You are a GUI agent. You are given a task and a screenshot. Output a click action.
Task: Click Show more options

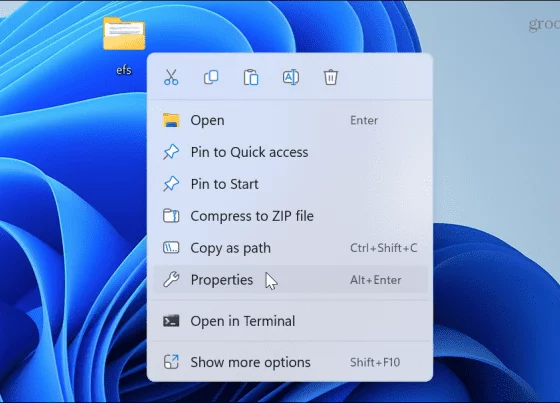(290, 362)
